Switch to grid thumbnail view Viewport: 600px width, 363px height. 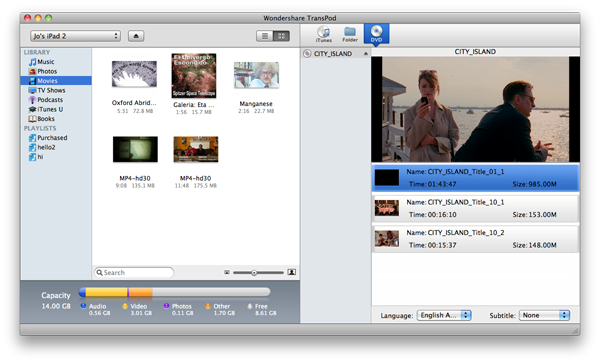[281, 36]
